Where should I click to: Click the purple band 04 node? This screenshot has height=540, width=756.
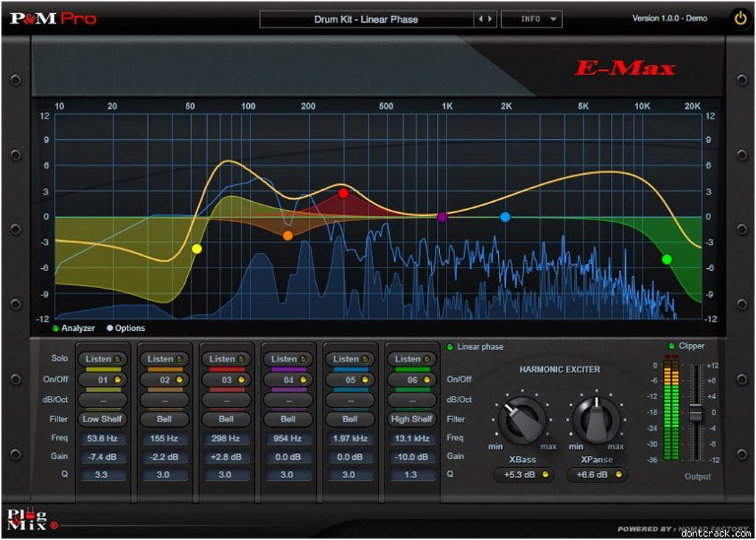pyautogui.click(x=442, y=217)
